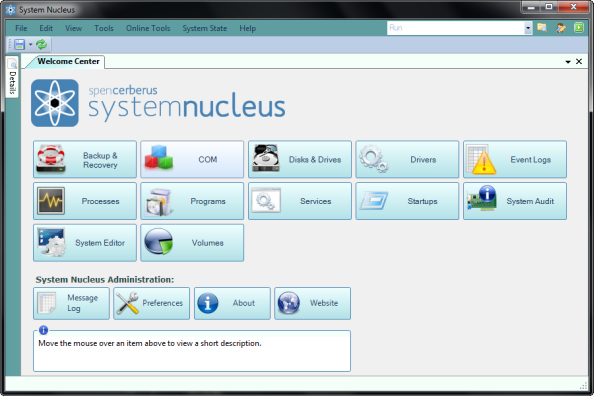The width and height of the screenshot is (594, 396).
Task: Open the tab list dropdown arrow
Action: pyautogui.click(x=568, y=62)
